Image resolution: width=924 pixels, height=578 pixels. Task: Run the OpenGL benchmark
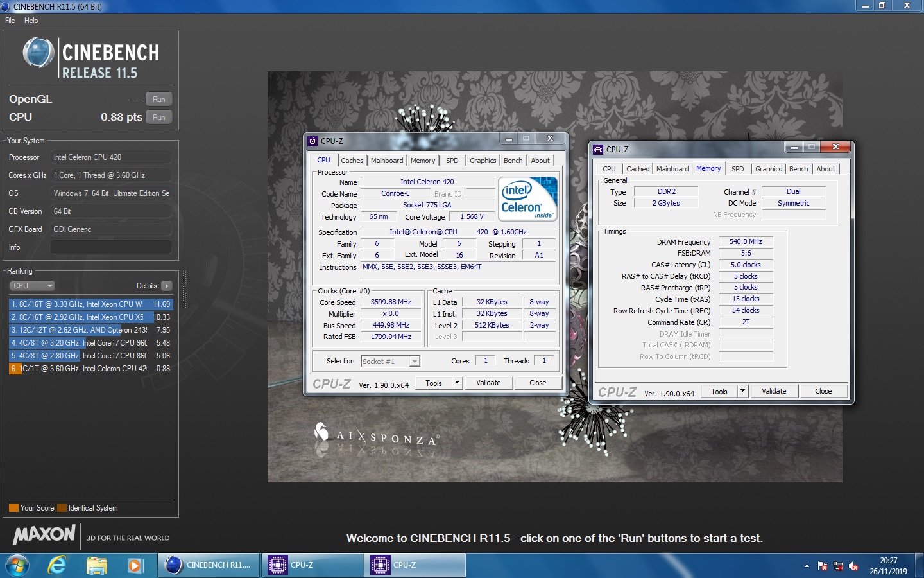[x=159, y=100]
